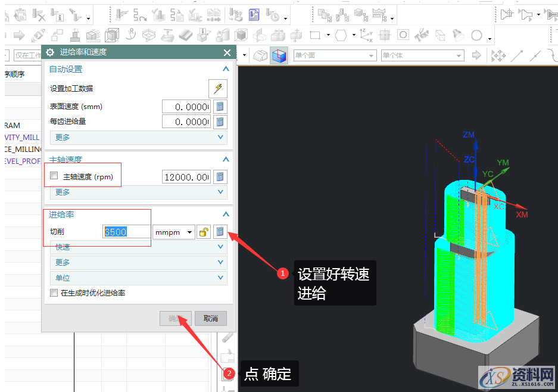This screenshot has width=558, height=392.
Task: Click calculator icon beside surface speed field
Action: click(220, 107)
